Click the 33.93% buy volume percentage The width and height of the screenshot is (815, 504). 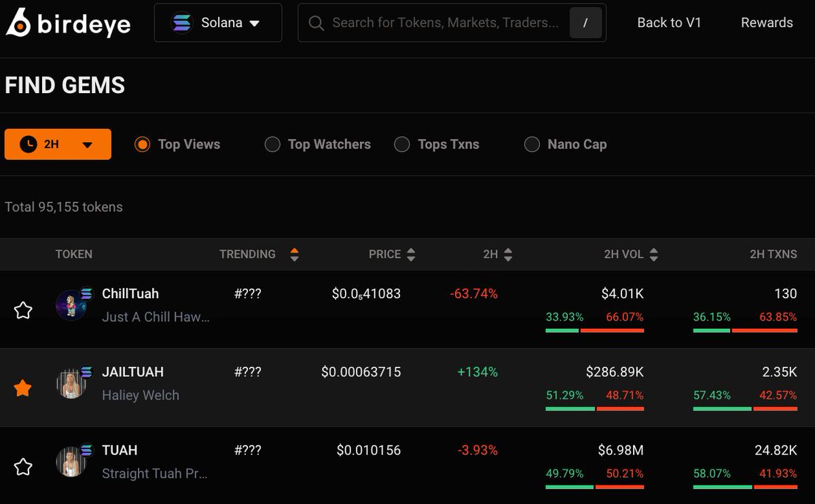(x=564, y=317)
